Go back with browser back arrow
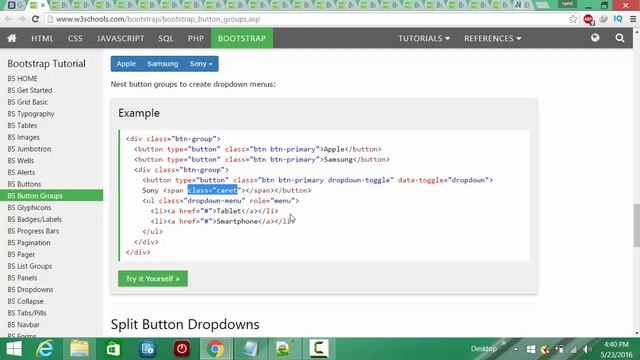Viewport: 640px width, 360px height. point(8,19)
